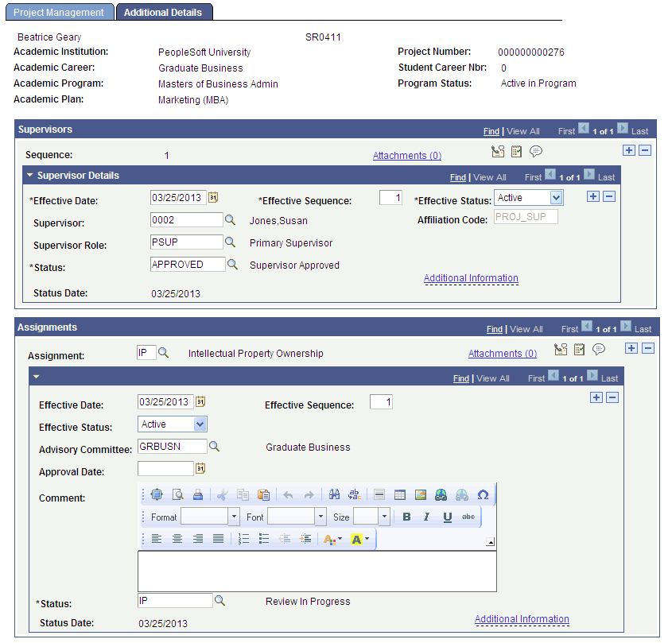This screenshot has height=643, width=672.
Task: Print the Comment content
Action: [x=198, y=494]
